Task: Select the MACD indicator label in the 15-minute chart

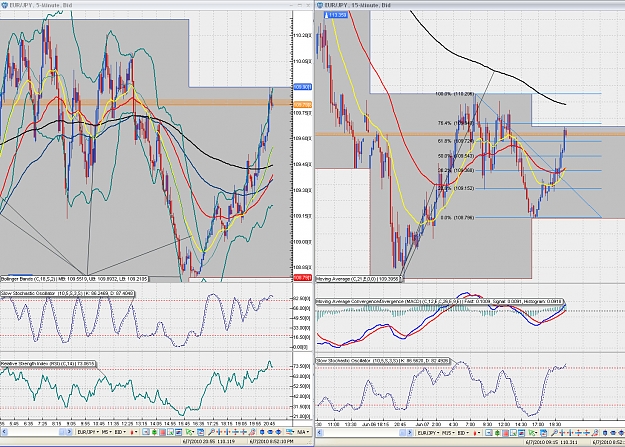Action: [x=439, y=301]
